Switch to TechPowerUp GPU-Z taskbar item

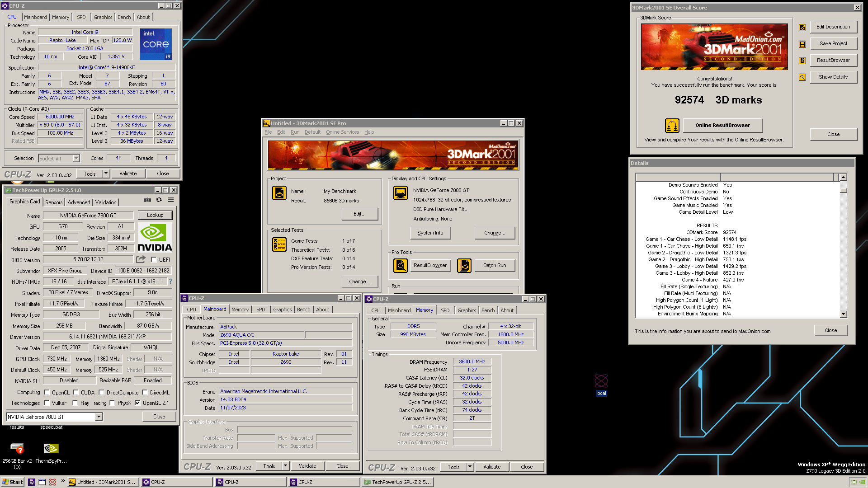[398, 482]
